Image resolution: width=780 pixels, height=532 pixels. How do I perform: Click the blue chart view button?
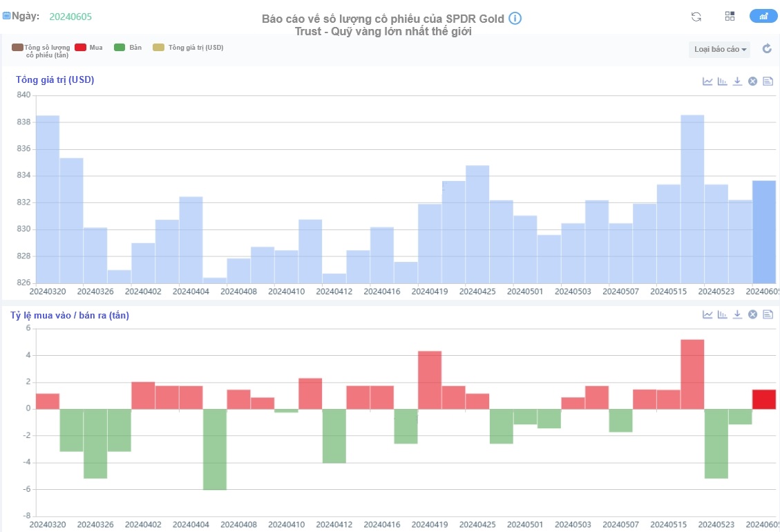[763, 16]
